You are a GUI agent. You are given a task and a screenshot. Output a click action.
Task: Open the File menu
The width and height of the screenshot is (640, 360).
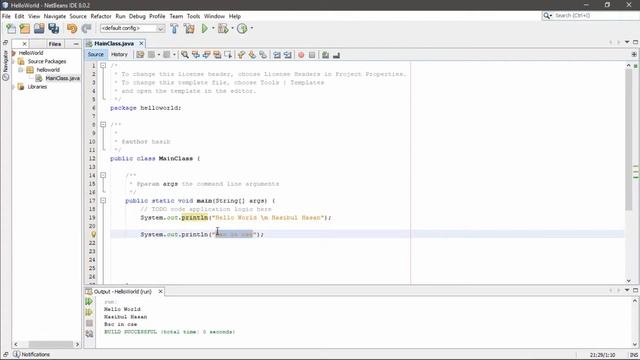click(x=6, y=16)
